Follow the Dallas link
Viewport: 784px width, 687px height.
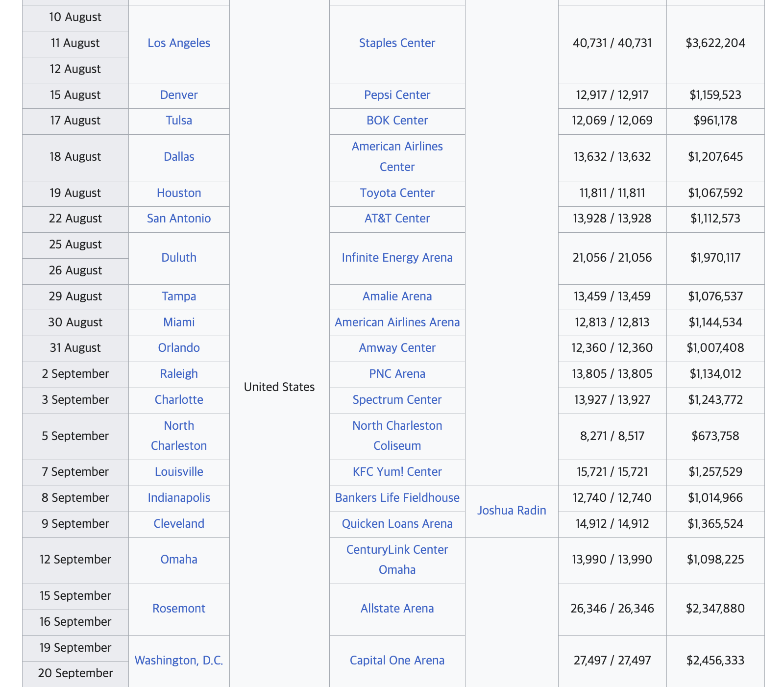(x=179, y=157)
